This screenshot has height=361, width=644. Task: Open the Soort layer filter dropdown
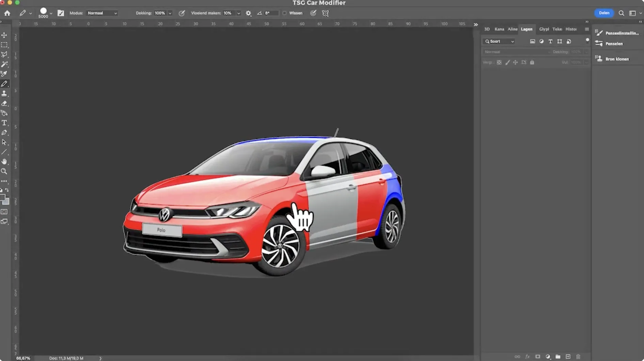coord(499,42)
